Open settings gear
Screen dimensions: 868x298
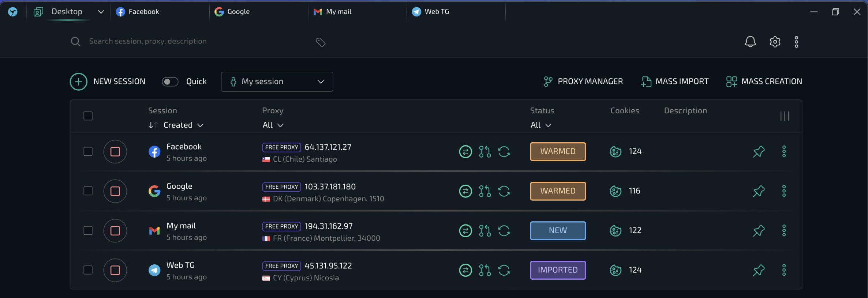775,42
